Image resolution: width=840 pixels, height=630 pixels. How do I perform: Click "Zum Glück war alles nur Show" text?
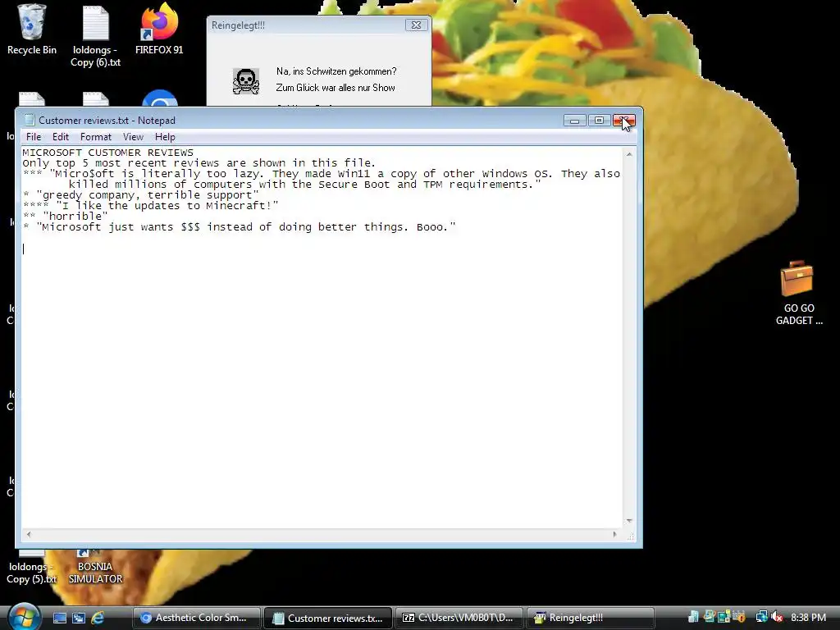336,88
